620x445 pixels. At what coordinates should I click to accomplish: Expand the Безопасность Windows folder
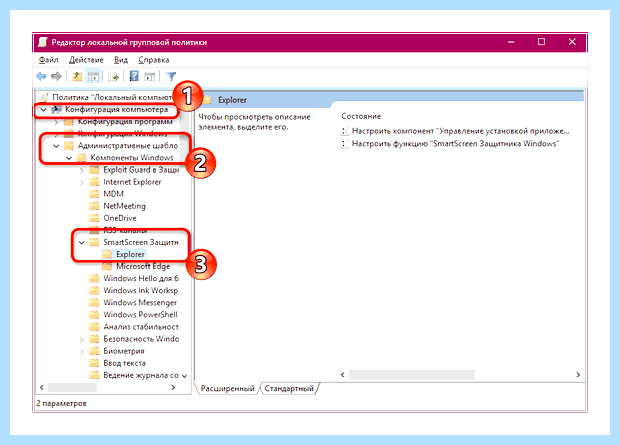coord(81,339)
